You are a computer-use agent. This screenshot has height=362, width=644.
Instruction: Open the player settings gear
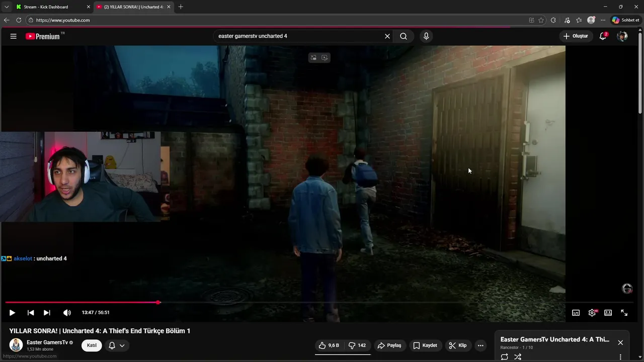[x=592, y=313]
